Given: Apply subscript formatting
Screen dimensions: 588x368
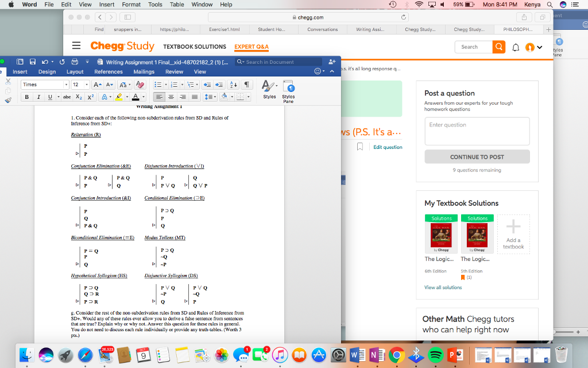Looking at the screenshot, I should click(x=78, y=97).
